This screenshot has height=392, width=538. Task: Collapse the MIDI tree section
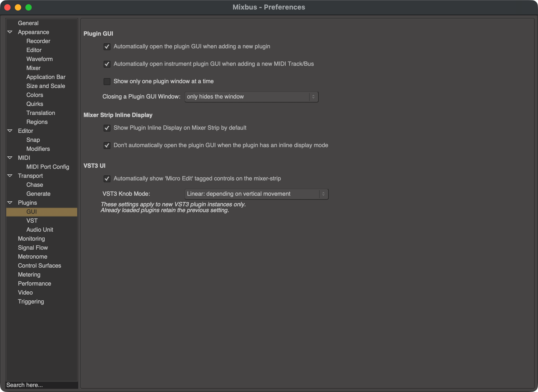tap(10, 158)
